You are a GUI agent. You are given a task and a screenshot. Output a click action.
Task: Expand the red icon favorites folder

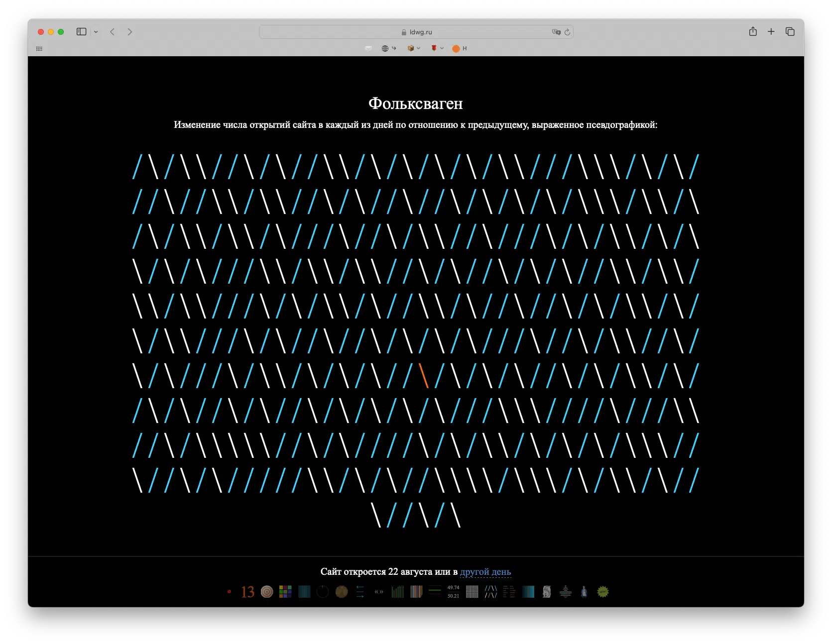(x=437, y=48)
